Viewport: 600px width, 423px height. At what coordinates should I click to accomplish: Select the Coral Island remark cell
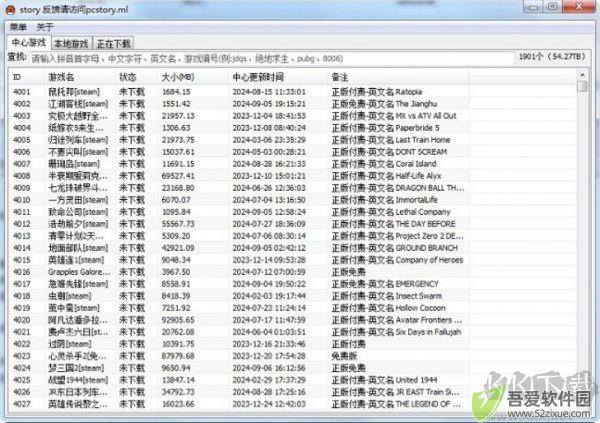coord(384,164)
